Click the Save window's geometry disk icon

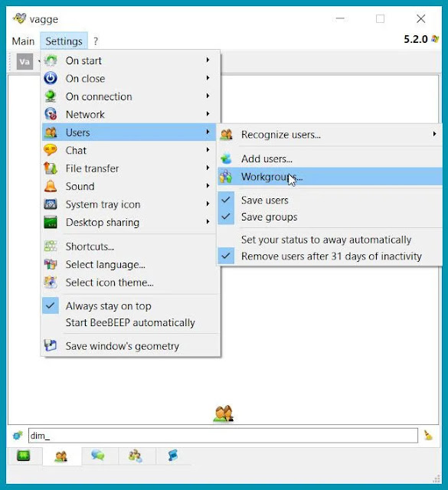point(51,345)
